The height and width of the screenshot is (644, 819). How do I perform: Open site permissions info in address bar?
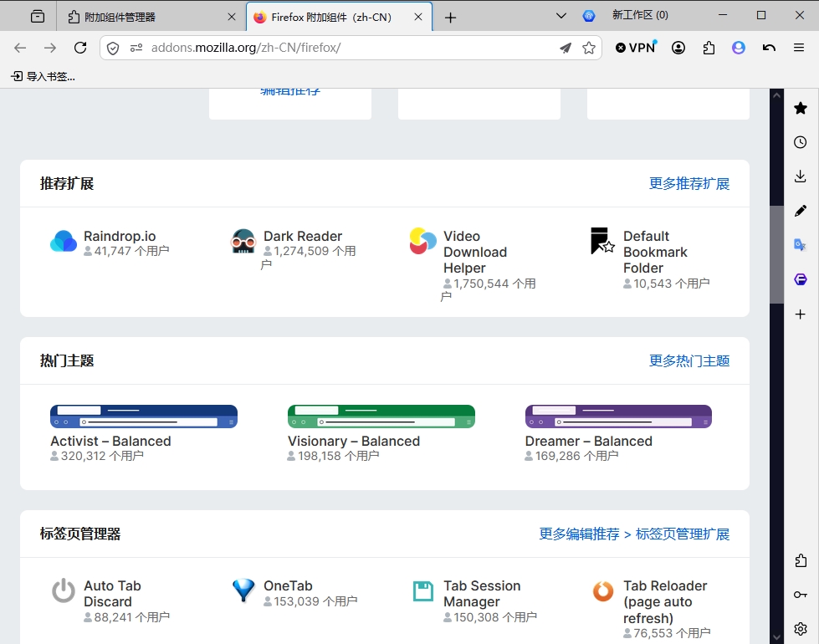point(136,48)
